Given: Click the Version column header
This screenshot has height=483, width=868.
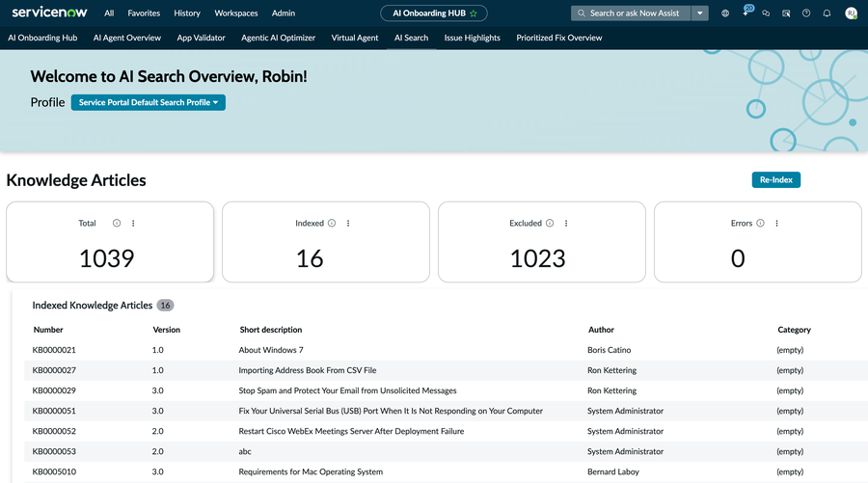Looking at the screenshot, I should pos(167,330).
